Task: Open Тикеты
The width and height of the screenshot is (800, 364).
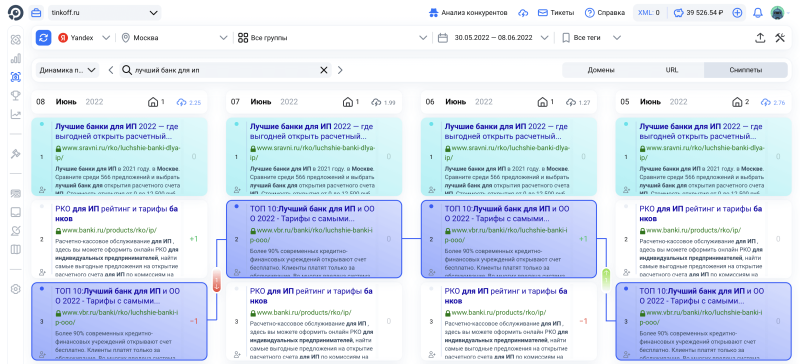Action: (556, 13)
